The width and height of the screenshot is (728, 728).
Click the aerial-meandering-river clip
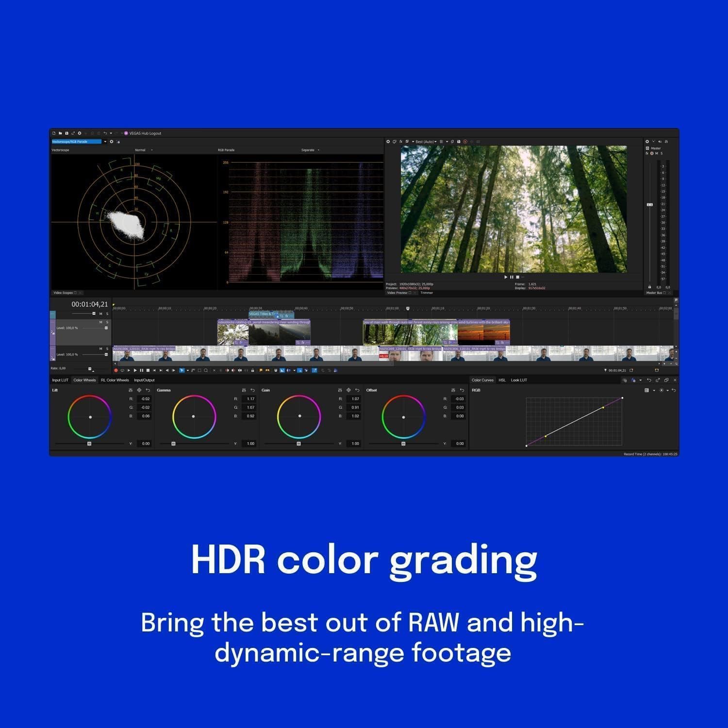click(x=279, y=332)
